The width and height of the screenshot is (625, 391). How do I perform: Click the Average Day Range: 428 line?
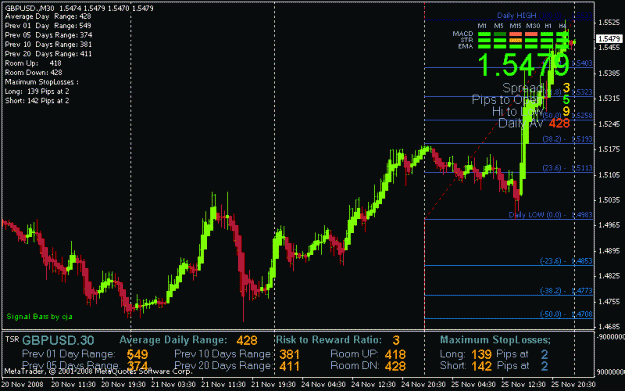[x=48, y=17]
